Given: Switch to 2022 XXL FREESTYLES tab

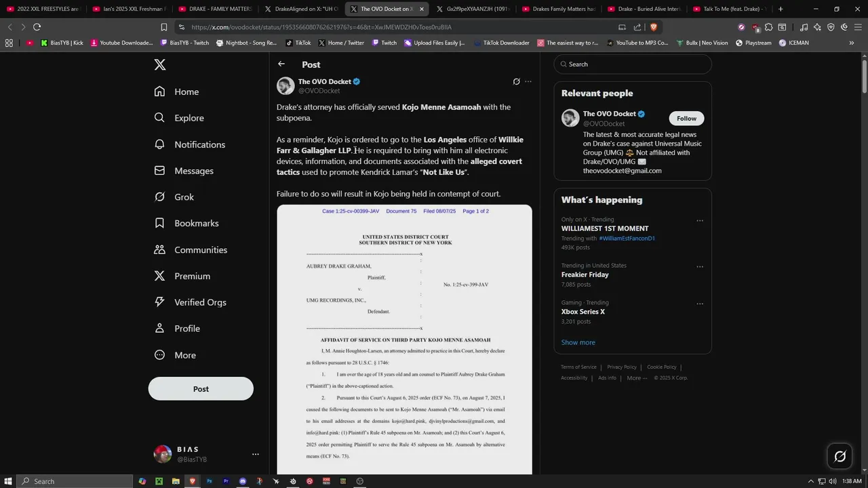Looking at the screenshot, I should (x=43, y=9).
